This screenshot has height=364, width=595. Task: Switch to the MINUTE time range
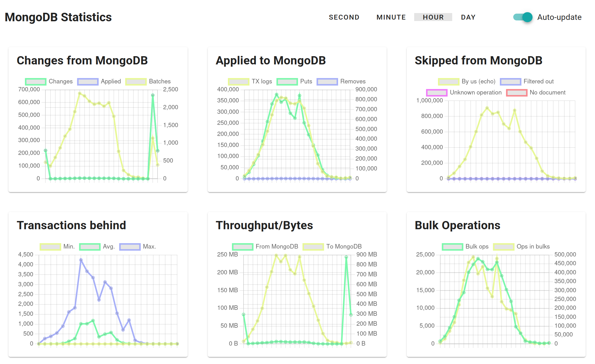tap(391, 17)
